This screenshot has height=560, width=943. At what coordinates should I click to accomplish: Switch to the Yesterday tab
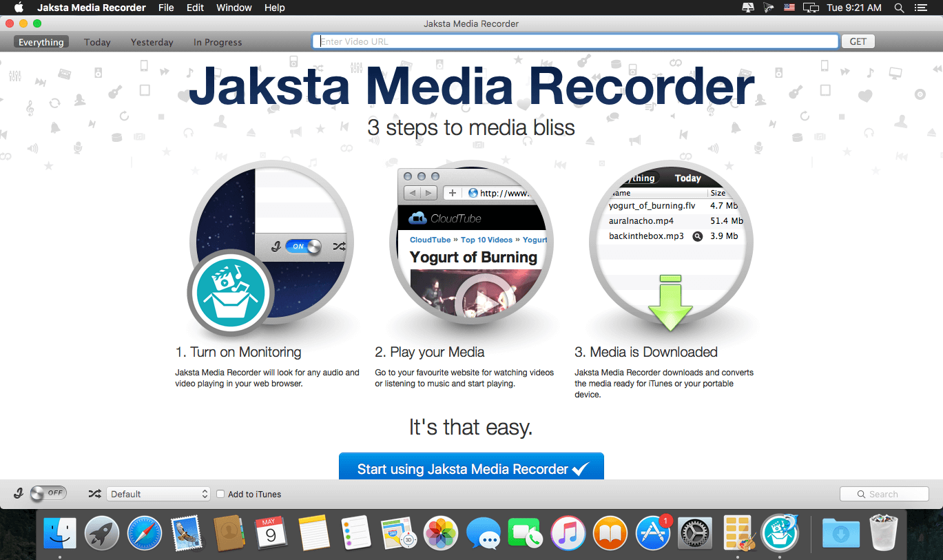pos(152,42)
